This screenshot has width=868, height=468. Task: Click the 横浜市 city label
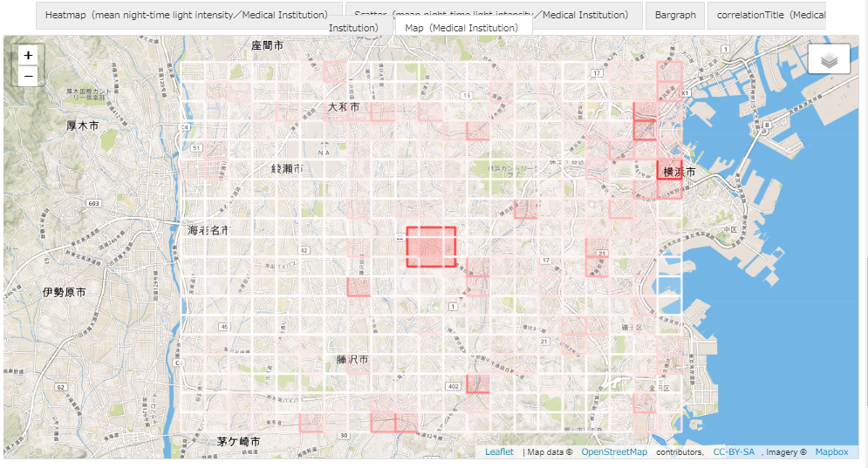[679, 172]
